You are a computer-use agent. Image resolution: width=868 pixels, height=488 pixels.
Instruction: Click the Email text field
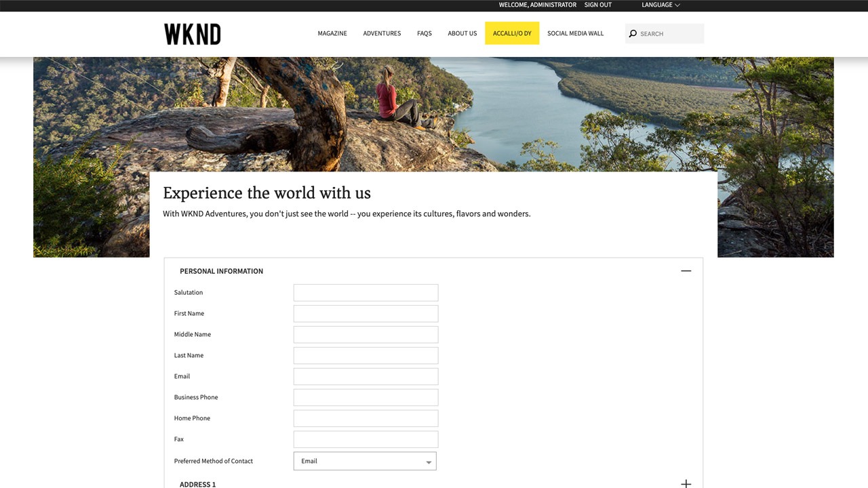click(x=366, y=377)
